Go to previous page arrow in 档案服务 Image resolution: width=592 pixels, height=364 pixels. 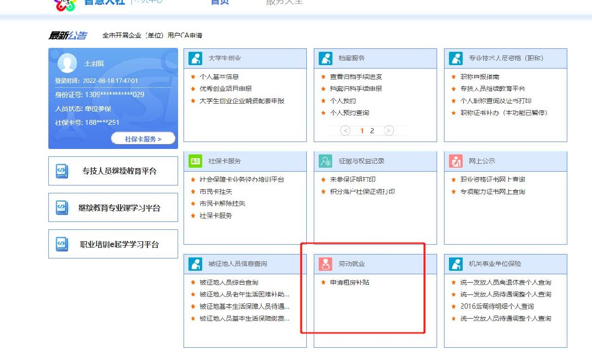pyautogui.click(x=345, y=131)
